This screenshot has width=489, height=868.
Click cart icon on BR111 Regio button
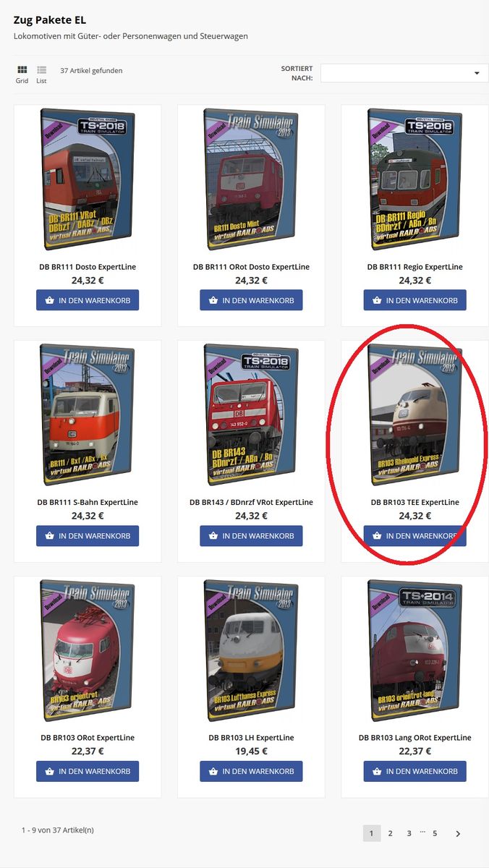[x=377, y=300]
